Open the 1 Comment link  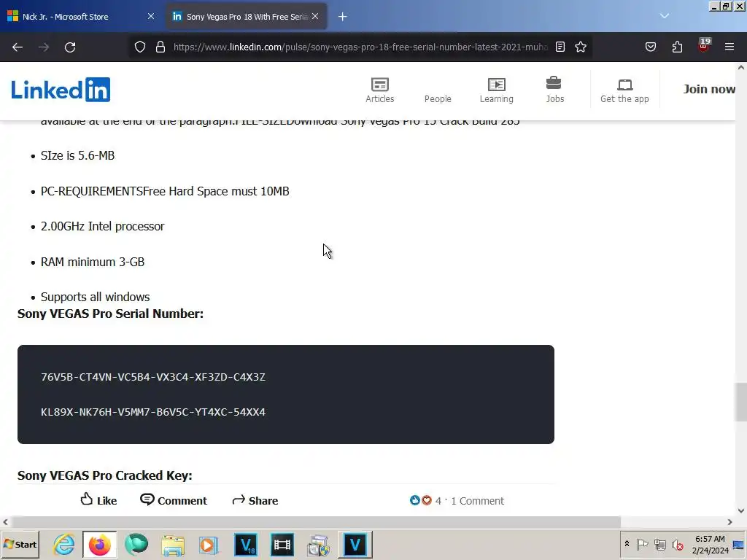click(477, 501)
